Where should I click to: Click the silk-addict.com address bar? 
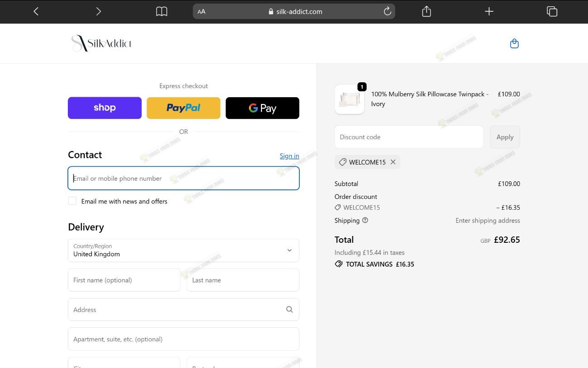294,11
